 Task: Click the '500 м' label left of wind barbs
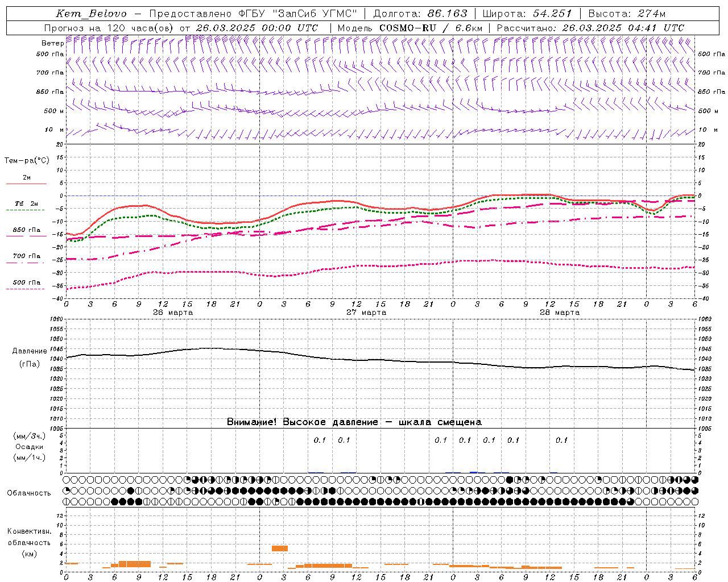tap(54, 111)
